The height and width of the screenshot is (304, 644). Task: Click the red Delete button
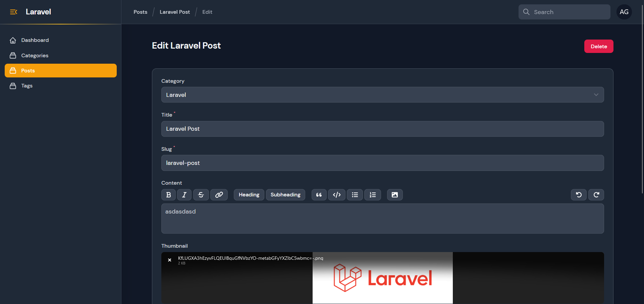pos(599,46)
